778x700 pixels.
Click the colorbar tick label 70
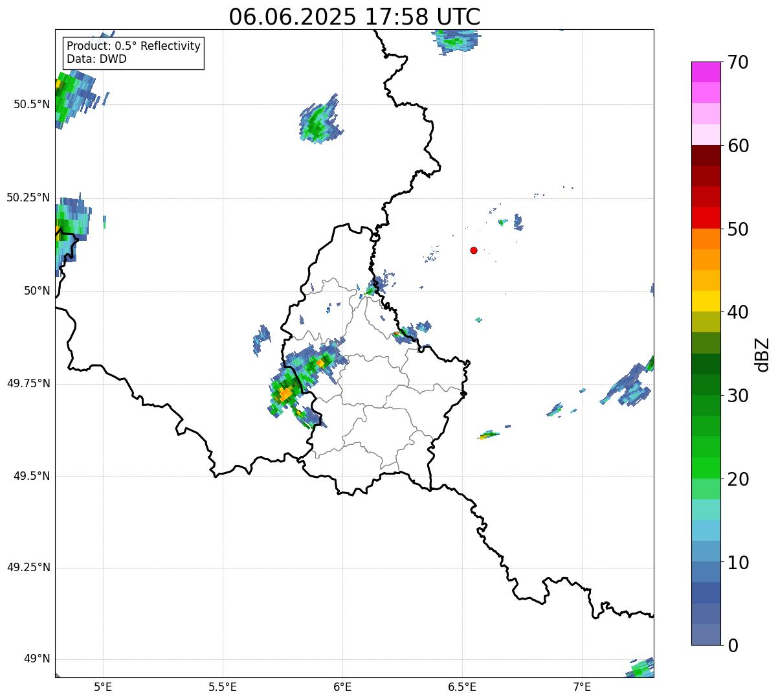(738, 63)
